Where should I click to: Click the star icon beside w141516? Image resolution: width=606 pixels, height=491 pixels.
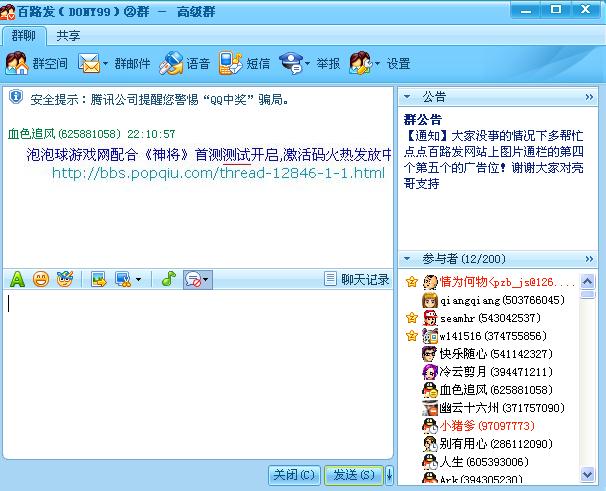click(x=412, y=336)
